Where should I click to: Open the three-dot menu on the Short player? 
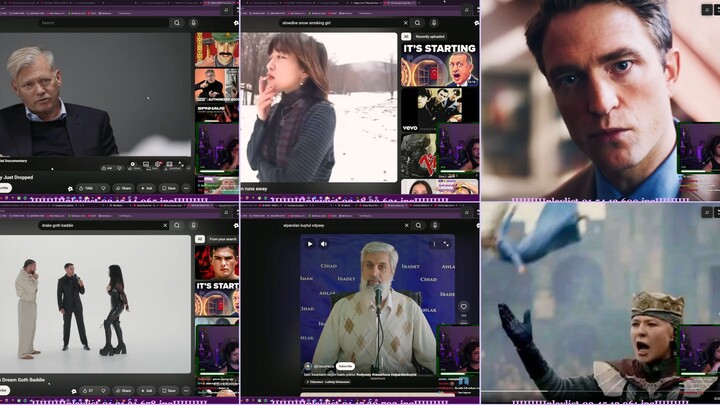pos(434,244)
